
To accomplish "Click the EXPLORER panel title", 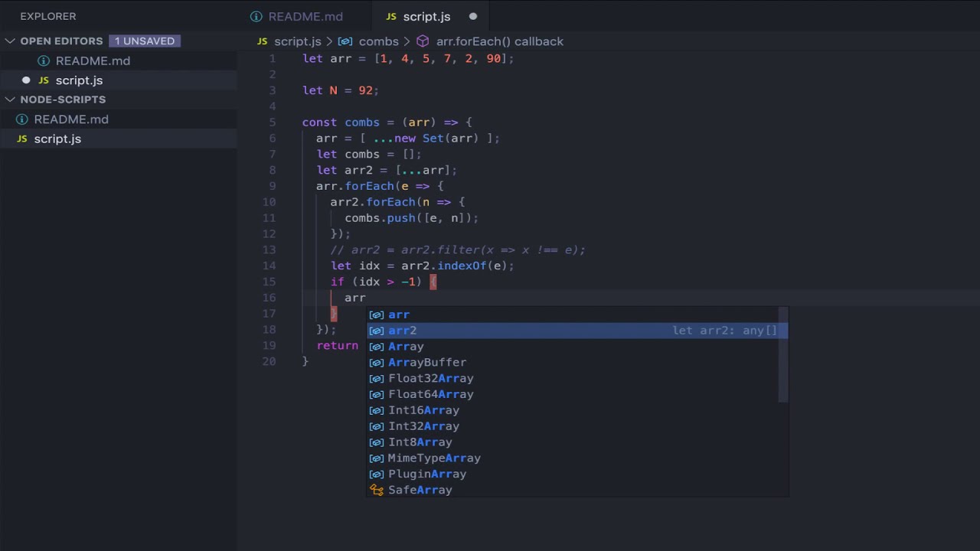I will click(x=48, y=16).
